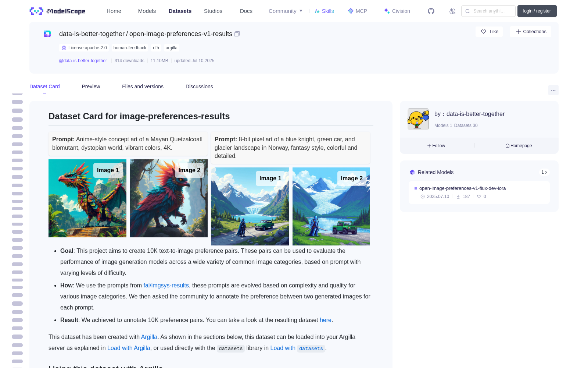Image resolution: width=588 pixels, height=368 pixels.
Task: Open Civision in top navigation
Action: [397, 11]
